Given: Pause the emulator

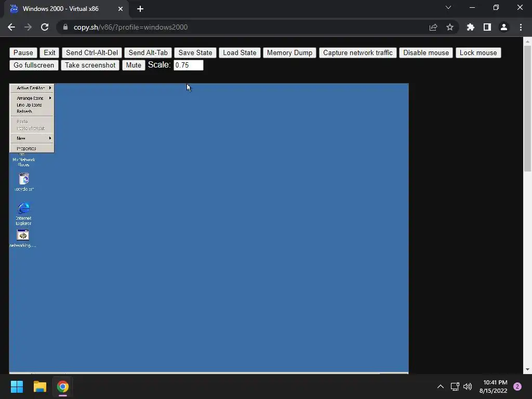Looking at the screenshot, I should tap(23, 52).
